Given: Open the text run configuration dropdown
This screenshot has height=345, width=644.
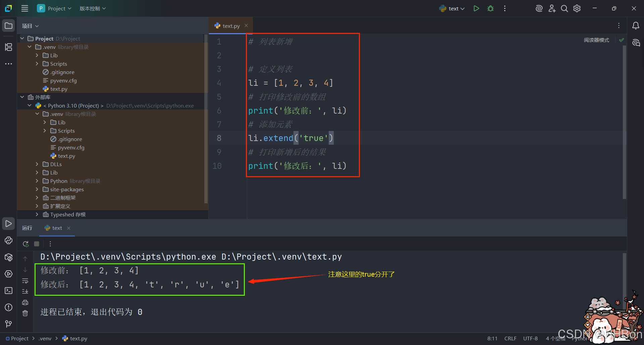Looking at the screenshot, I should [452, 8].
